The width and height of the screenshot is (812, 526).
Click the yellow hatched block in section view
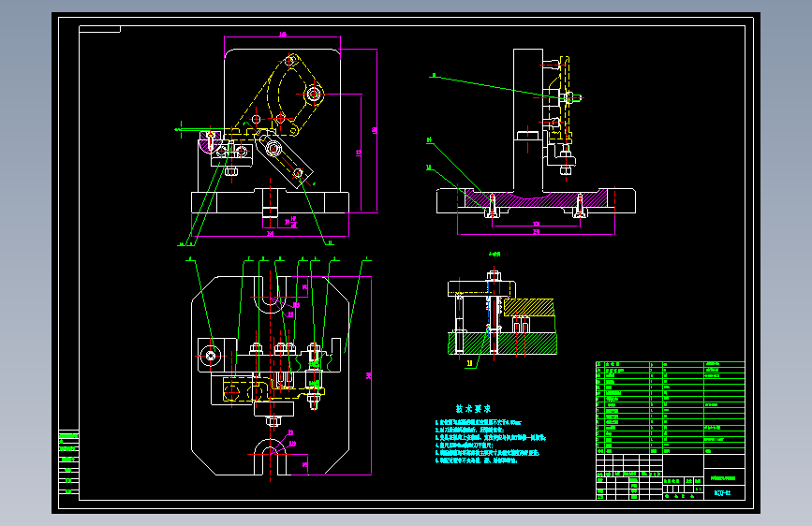coord(529,308)
